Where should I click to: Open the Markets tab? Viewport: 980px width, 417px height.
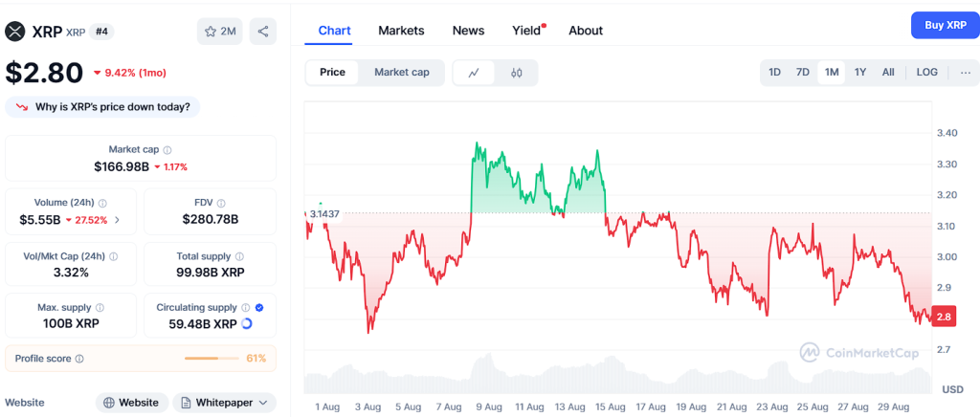401,31
